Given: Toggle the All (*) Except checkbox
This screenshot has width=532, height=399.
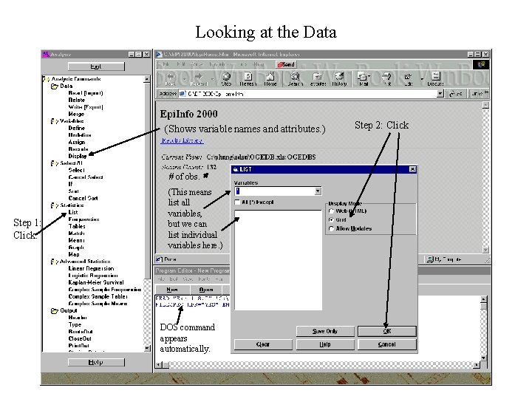Looking at the screenshot, I should pyautogui.click(x=237, y=202).
